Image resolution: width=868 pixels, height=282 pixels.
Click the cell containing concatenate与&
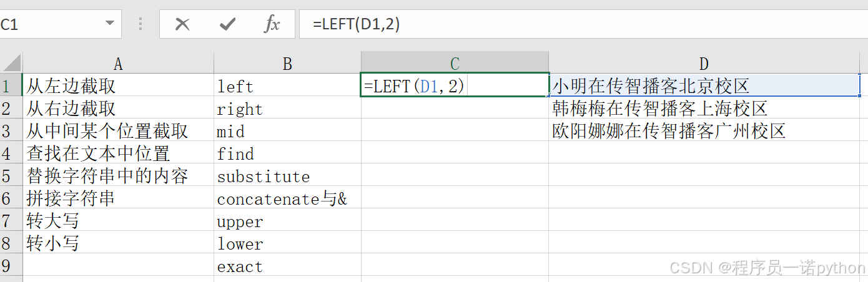(287, 197)
